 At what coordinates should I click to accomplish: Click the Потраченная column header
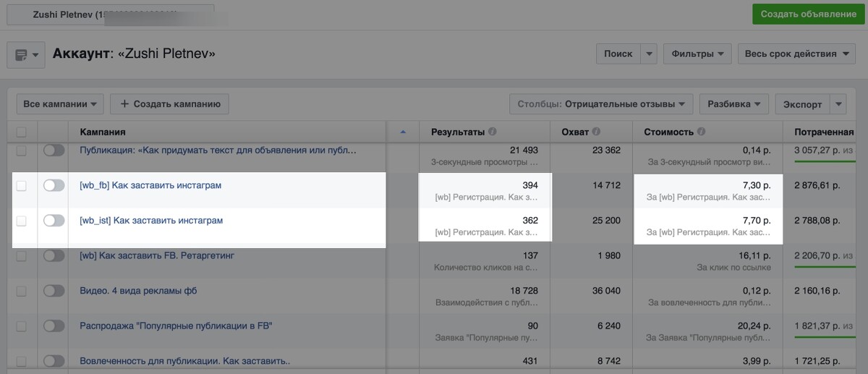point(825,132)
